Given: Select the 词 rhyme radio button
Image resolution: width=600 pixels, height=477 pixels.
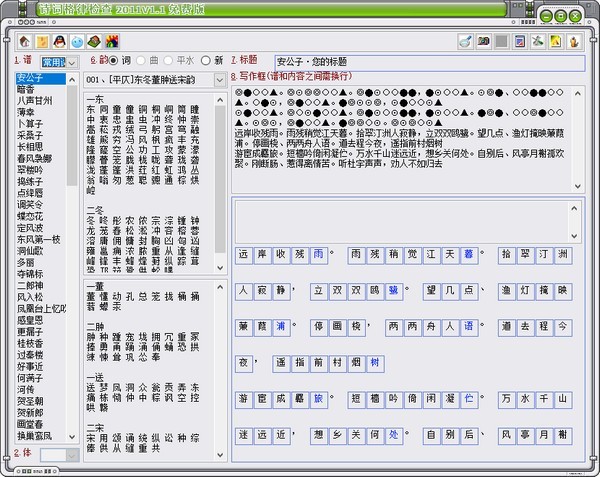Looking at the screenshot, I should click(x=113, y=60).
